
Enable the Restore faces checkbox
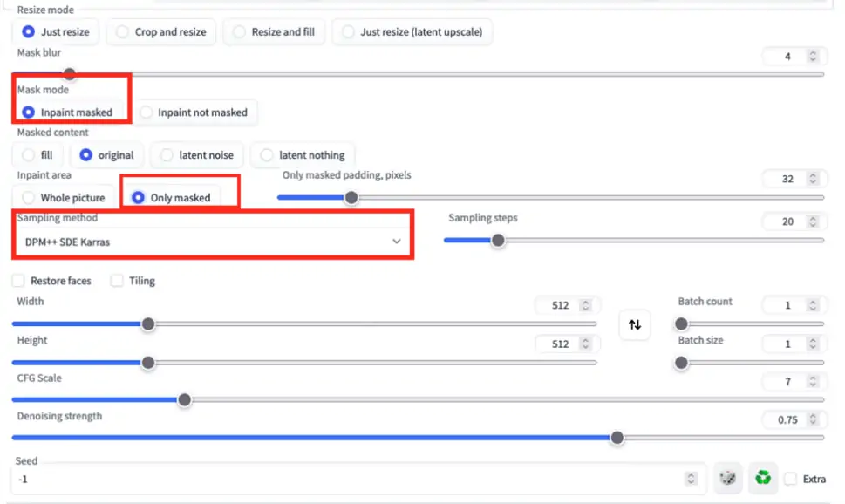pos(18,281)
